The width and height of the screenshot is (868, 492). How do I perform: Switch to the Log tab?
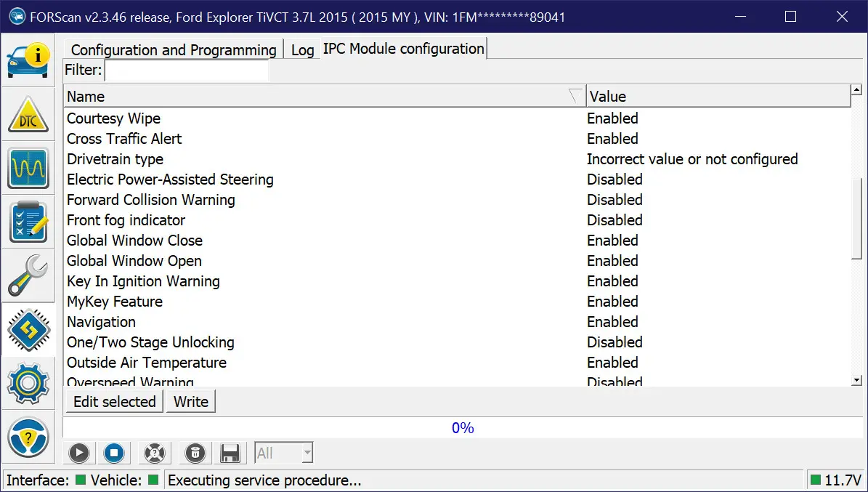[302, 50]
